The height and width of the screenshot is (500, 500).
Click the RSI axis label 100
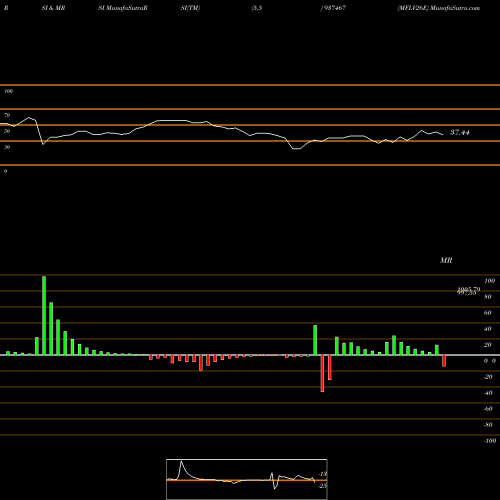8,91
